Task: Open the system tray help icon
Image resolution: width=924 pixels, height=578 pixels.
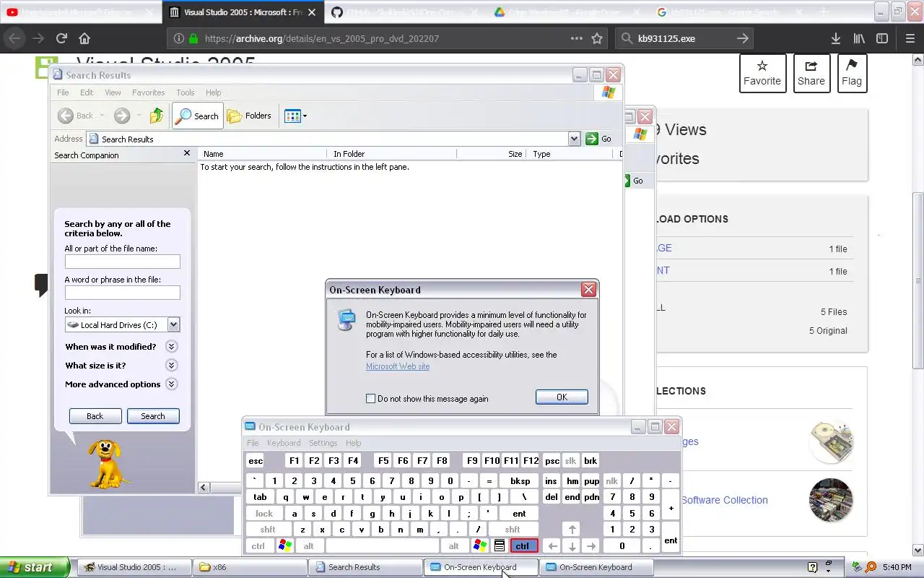Action: point(812,567)
